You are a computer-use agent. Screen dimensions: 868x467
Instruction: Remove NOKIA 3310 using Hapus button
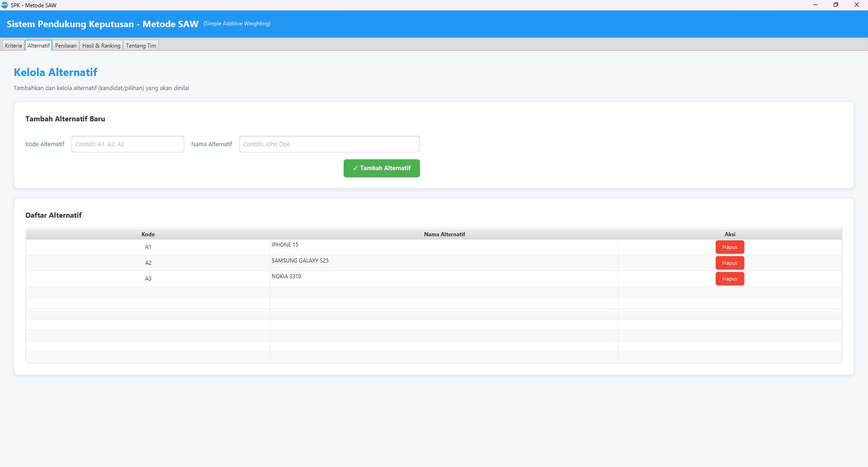coord(730,279)
